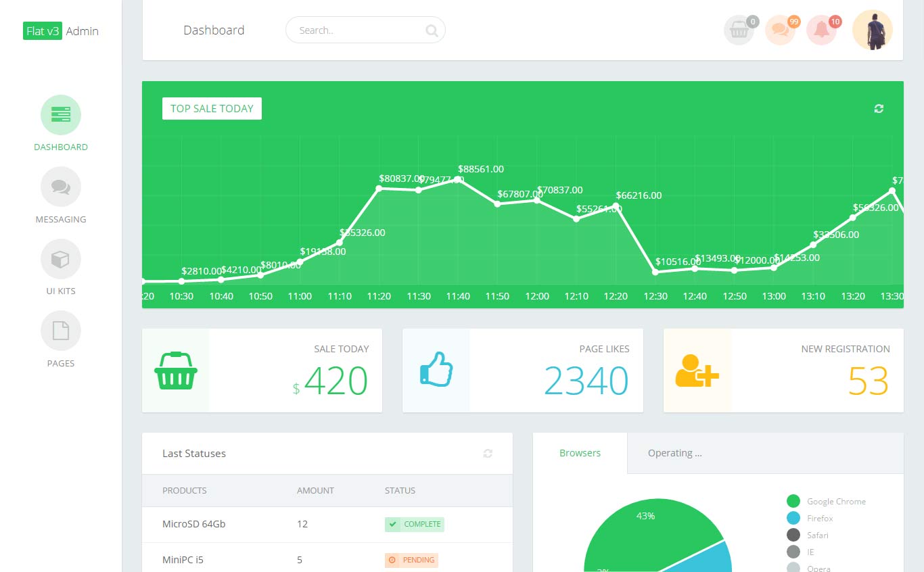
Task: Open the shopping cart icon
Action: coord(739,30)
